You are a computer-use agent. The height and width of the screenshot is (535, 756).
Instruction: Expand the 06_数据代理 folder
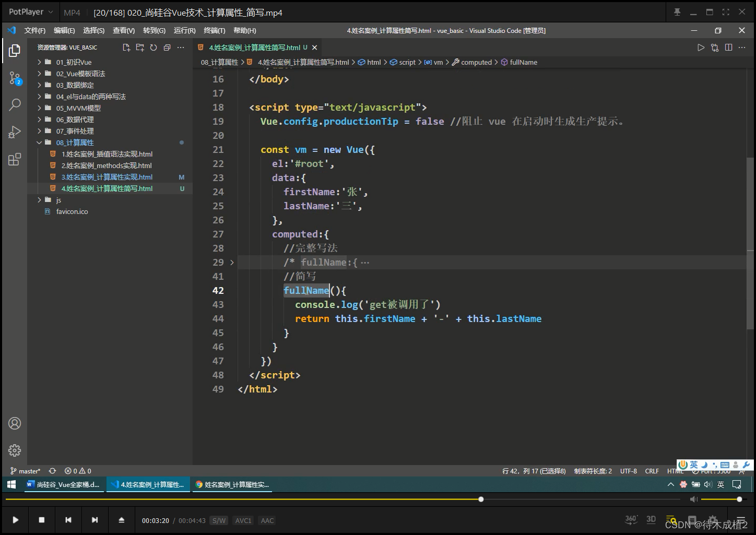[75, 120]
